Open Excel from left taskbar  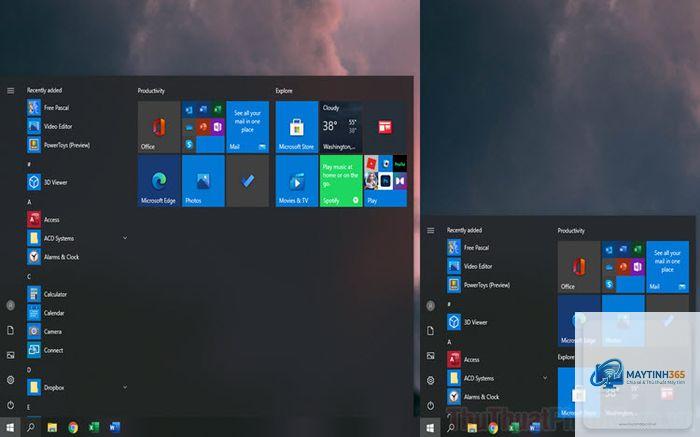pos(94,427)
